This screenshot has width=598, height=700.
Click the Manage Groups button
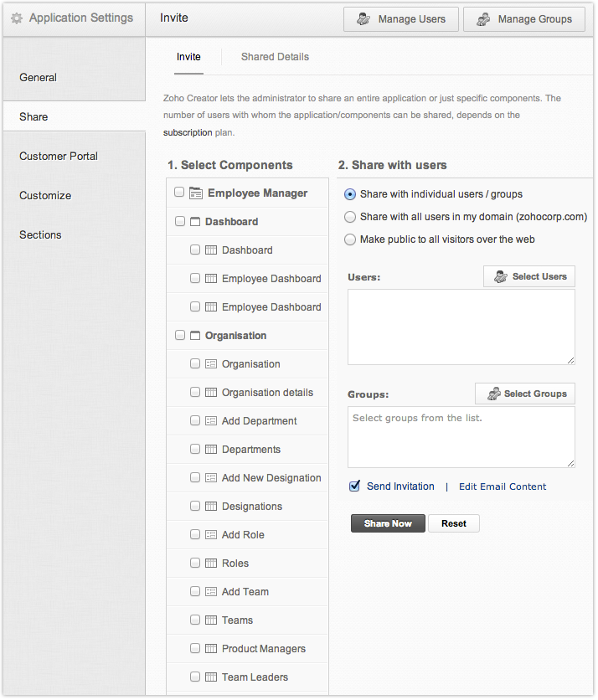524,19
